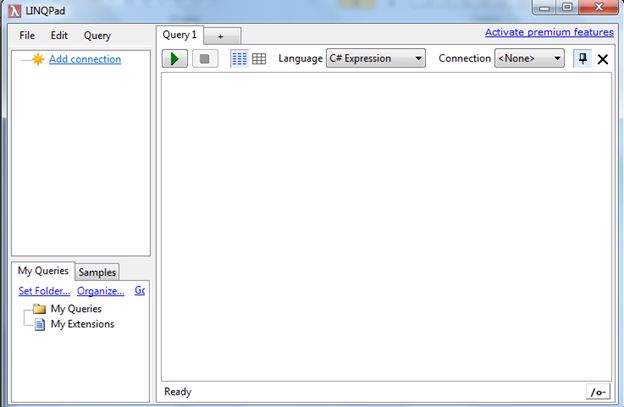Screen dimensions: 624x407
Task: Click the gray Stop execution button
Action: pyautogui.click(x=205, y=59)
